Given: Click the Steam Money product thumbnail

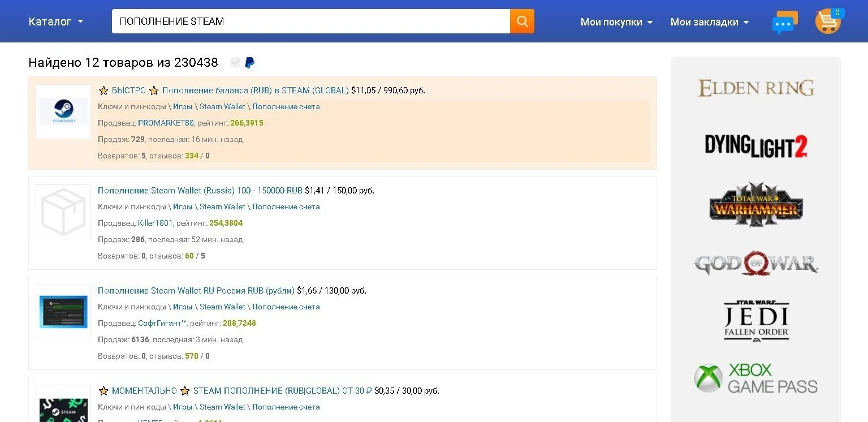Looking at the screenshot, I should (x=63, y=112).
